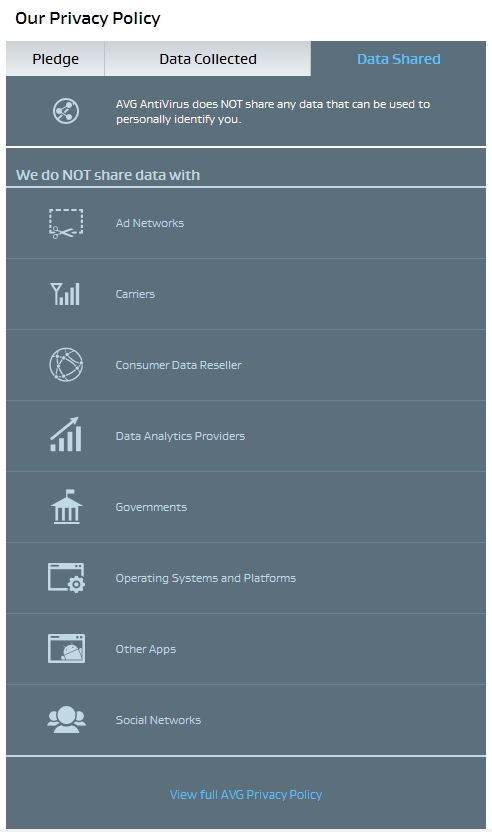Switch to the Pledge tab
Screen dimensions: 492x832
55,59
